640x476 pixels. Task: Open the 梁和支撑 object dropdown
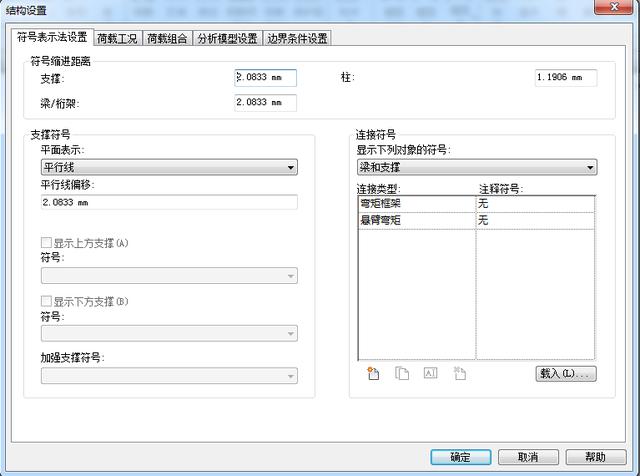click(x=477, y=167)
